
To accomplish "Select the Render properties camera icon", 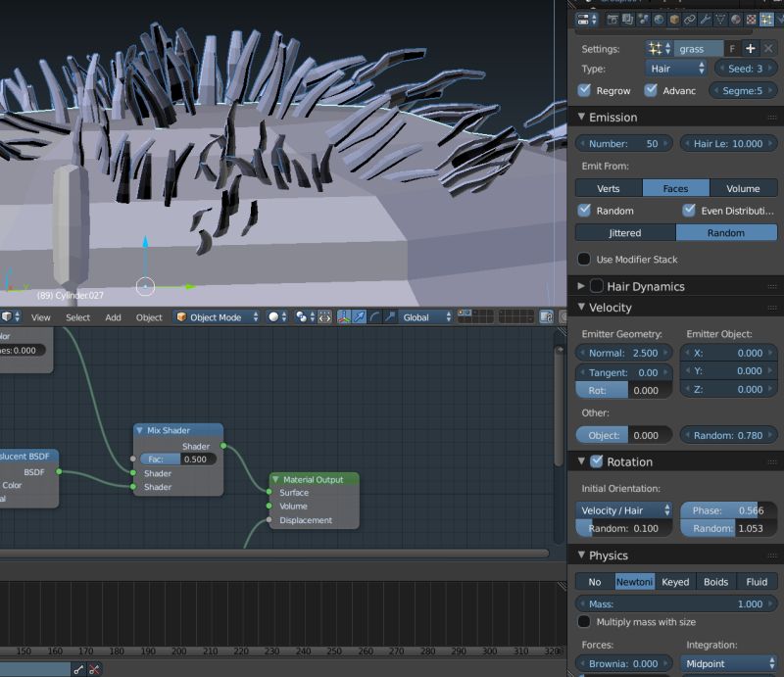I will tap(611, 20).
